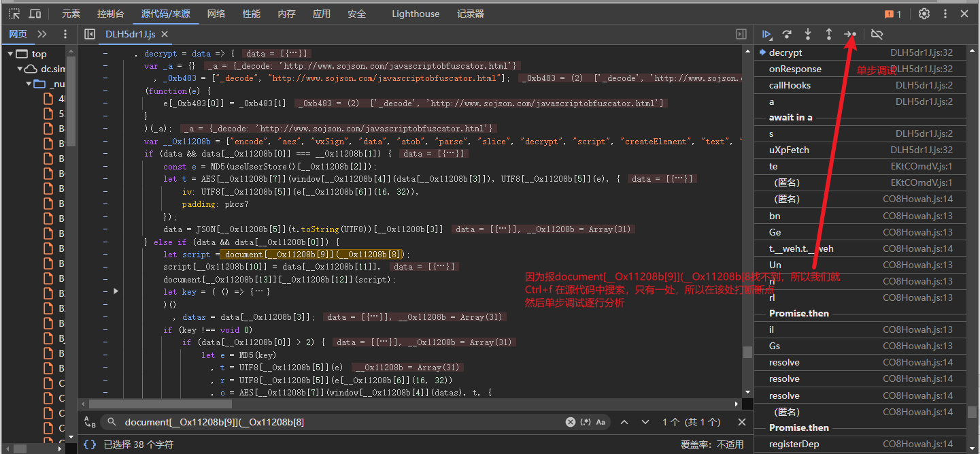Open the 性能 tab

coord(252,14)
